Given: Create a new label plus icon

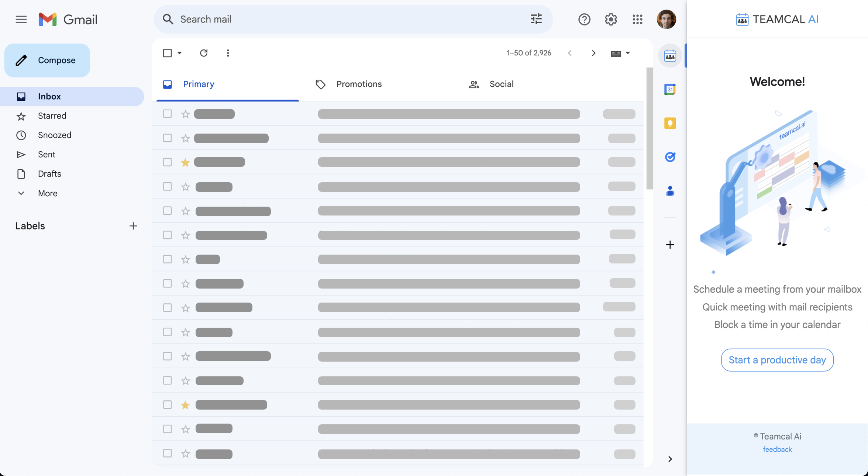Looking at the screenshot, I should point(133,226).
